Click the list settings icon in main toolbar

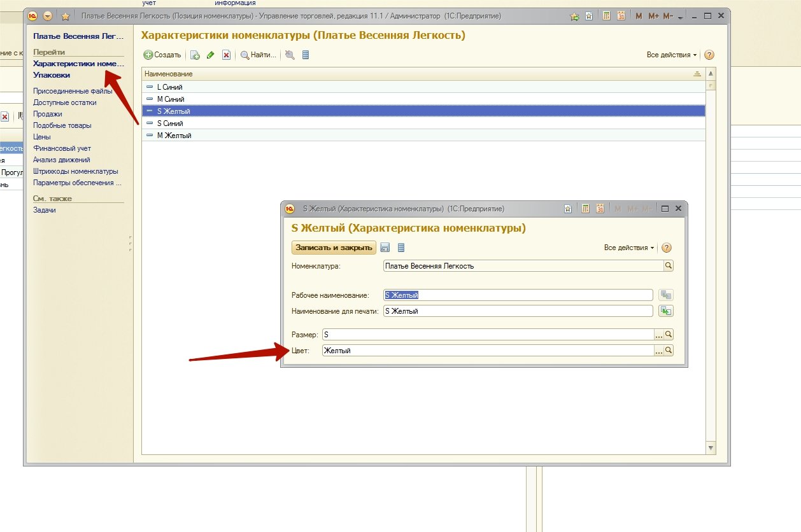[306, 55]
